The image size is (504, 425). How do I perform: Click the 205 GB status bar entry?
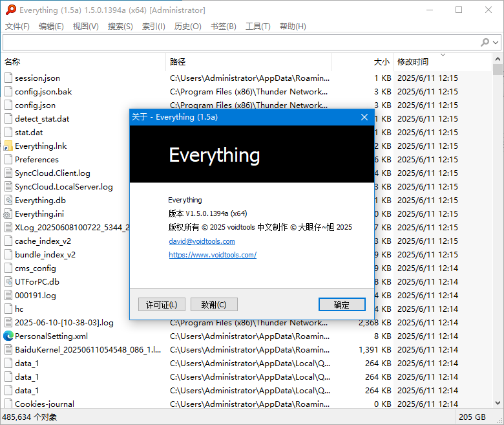tap(472, 417)
